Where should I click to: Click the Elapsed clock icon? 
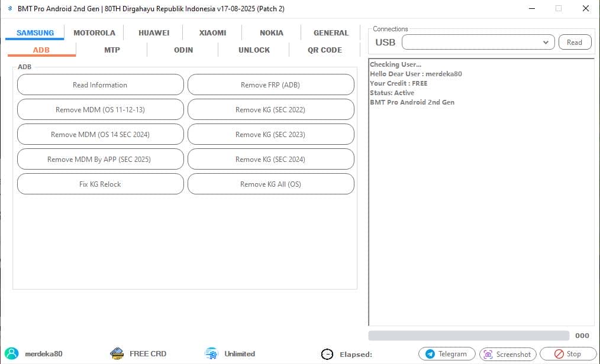(x=327, y=354)
